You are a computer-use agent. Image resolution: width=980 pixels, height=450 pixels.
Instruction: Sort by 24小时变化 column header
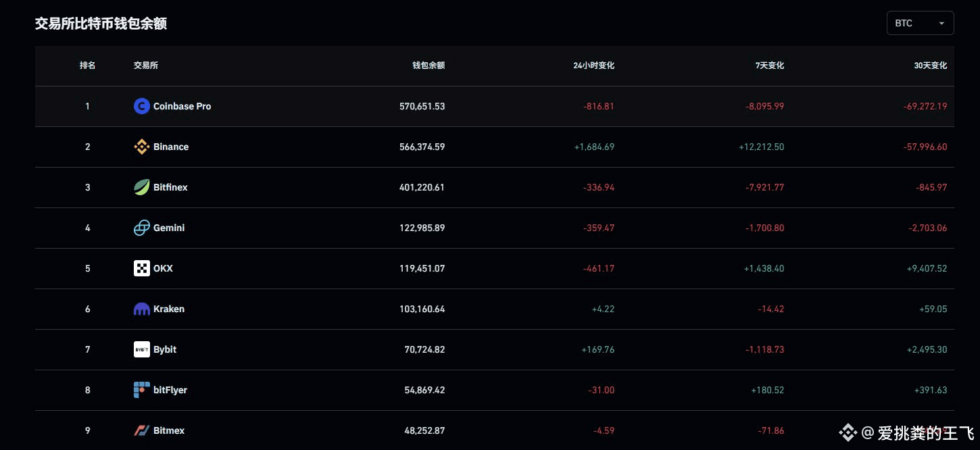coord(593,66)
